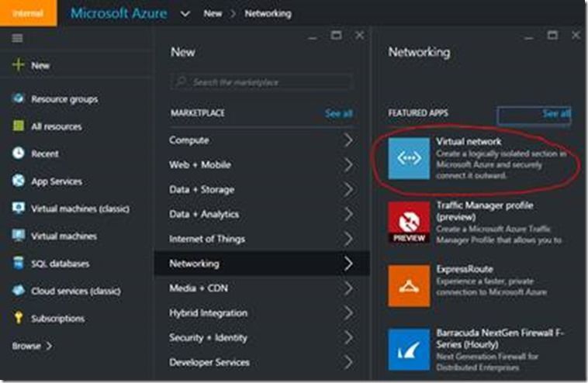Click the Subscriptions key icon
Screen dimensions: 588x383
click(18, 318)
